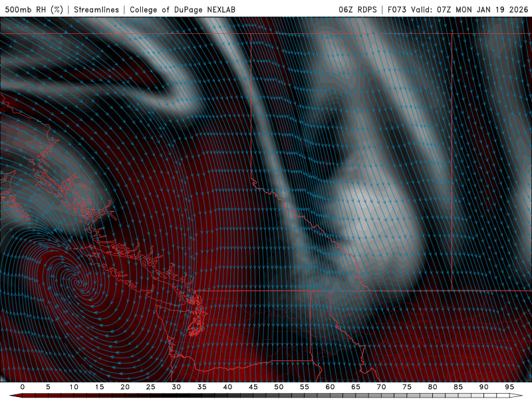Click the 'F073' forecast hour label
Image resolution: width=532 pixels, height=399 pixels.
pyautogui.click(x=397, y=9)
